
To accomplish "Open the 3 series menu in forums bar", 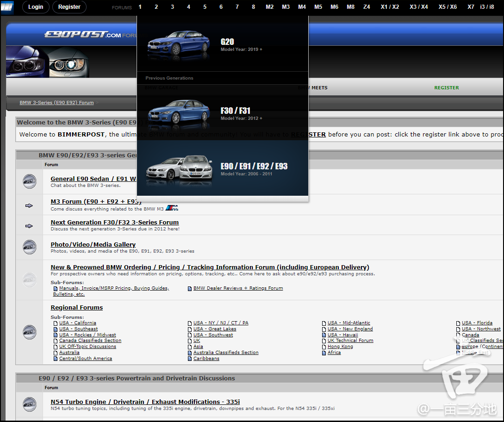I will point(172,7).
